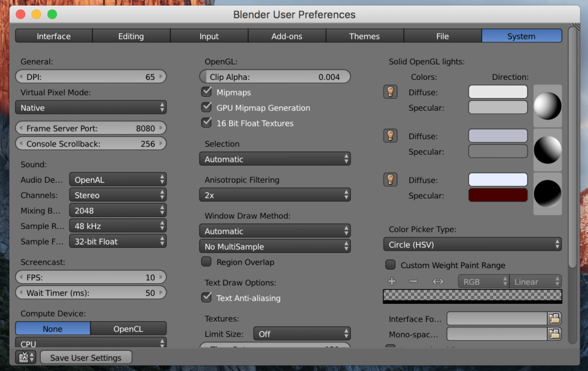Open Mixing Buffer 2048 dropdown

click(118, 210)
